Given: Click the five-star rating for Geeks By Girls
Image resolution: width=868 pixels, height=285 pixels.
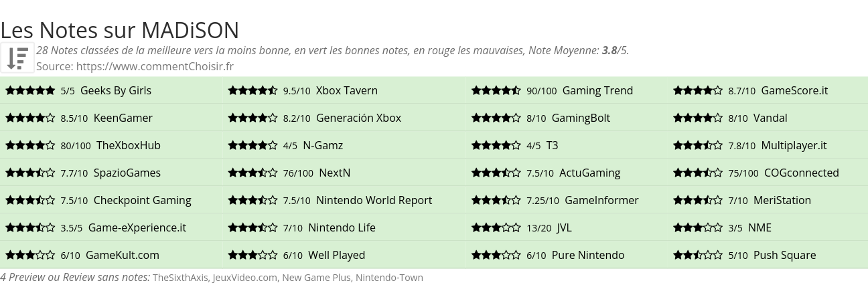Looking at the screenshot, I should coord(30,90).
